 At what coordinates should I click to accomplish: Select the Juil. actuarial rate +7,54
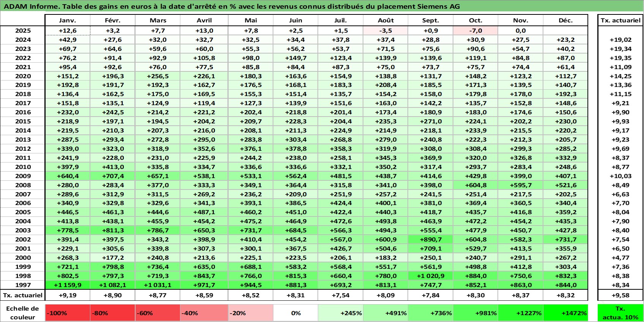coord(341,295)
